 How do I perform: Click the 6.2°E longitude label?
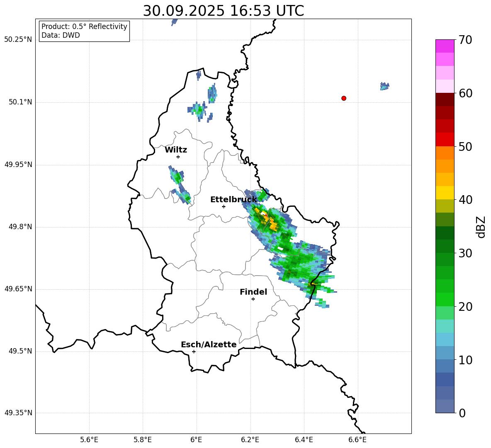250,440
